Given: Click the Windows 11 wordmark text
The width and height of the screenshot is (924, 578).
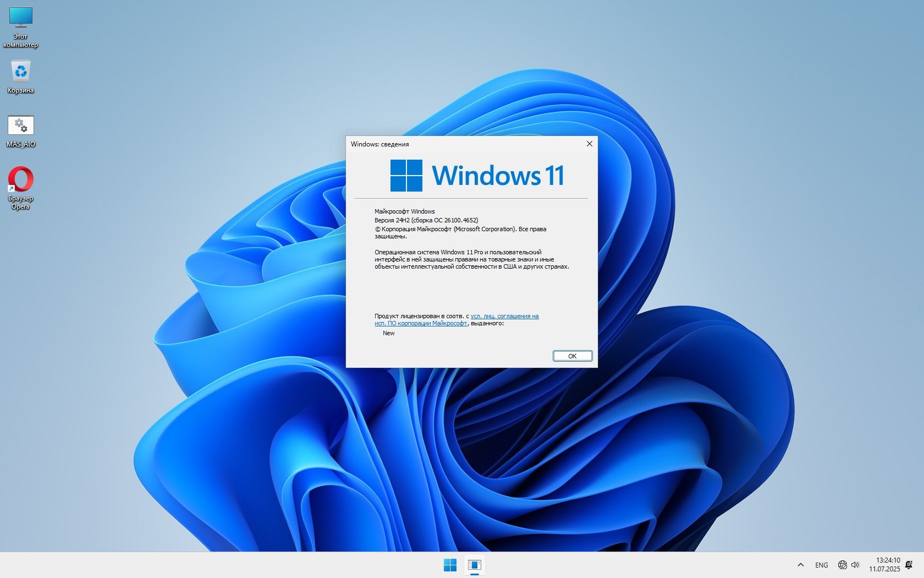Looking at the screenshot, I should coord(498,176).
